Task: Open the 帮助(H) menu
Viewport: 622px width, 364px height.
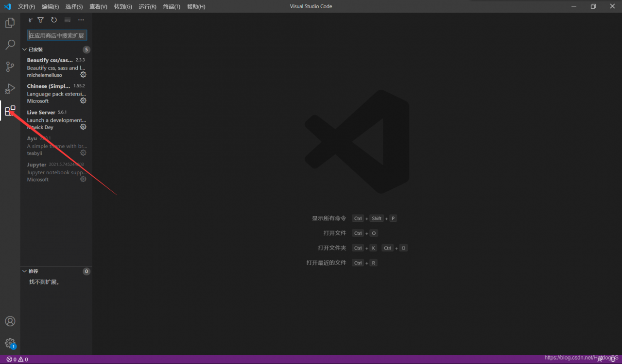Action: tap(196, 6)
